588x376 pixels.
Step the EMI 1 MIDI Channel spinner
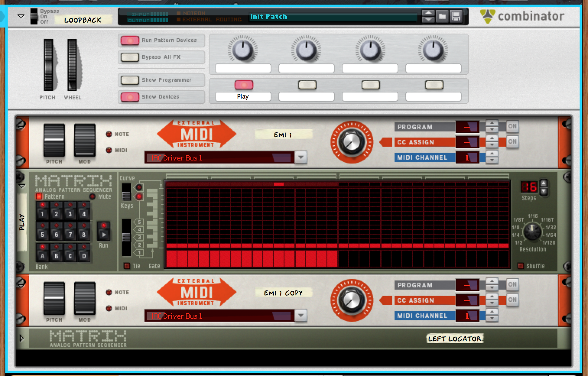[492, 157]
